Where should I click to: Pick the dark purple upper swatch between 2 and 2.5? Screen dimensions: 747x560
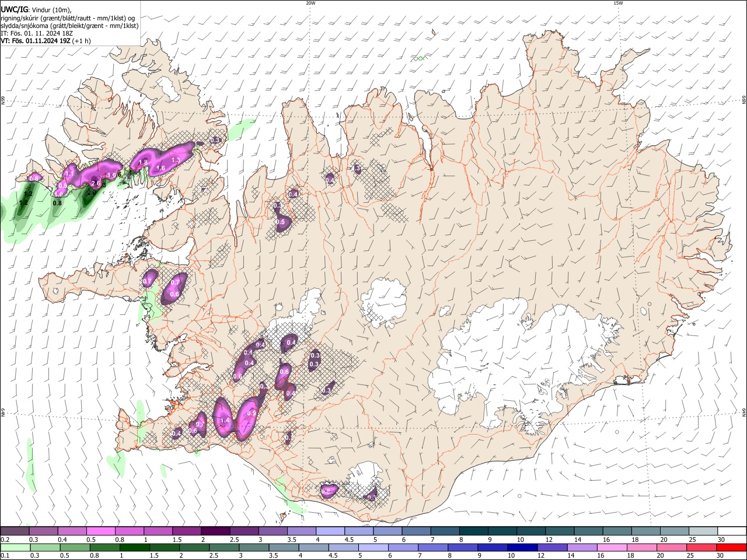[215, 531]
